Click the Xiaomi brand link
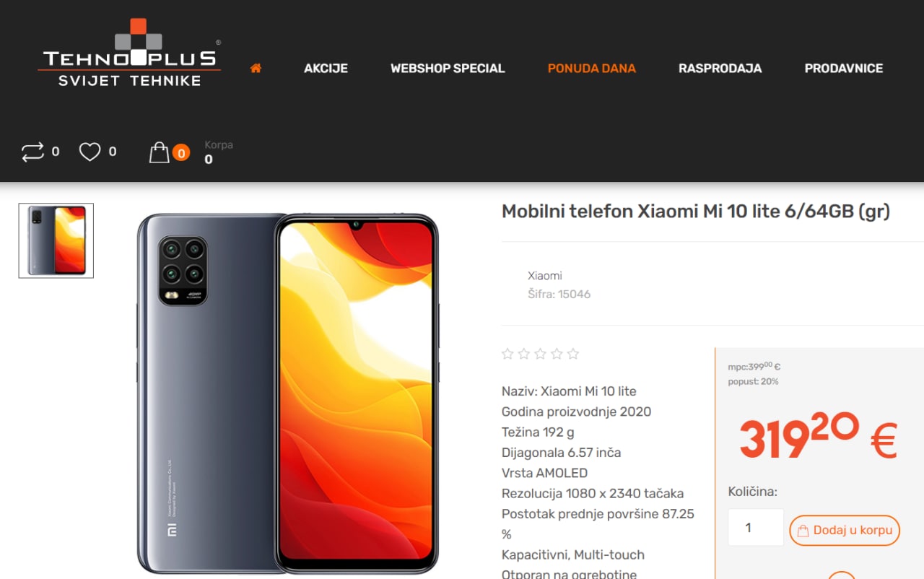This screenshot has width=924, height=579. click(x=545, y=276)
